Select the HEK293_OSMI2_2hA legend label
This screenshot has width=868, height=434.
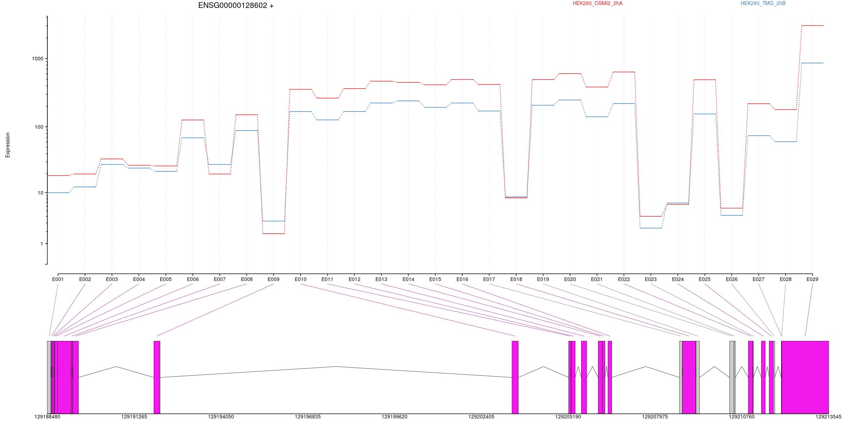click(597, 3)
